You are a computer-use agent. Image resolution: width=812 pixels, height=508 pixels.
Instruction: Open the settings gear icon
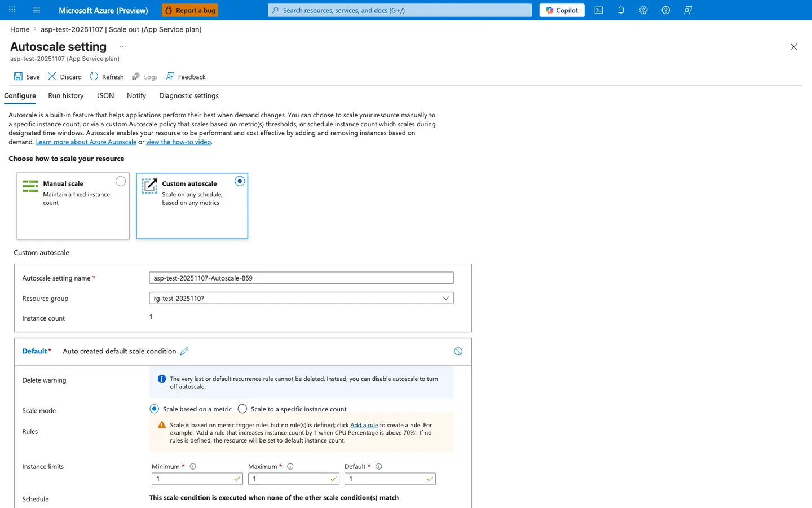pyautogui.click(x=643, y=10)
